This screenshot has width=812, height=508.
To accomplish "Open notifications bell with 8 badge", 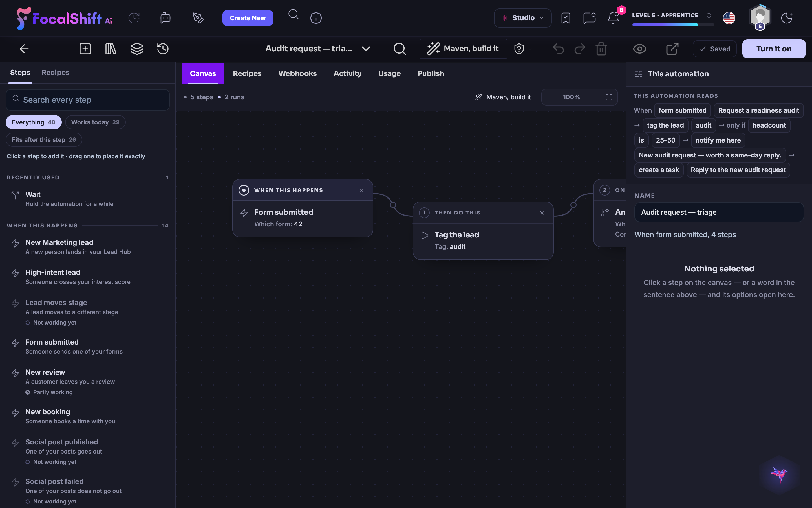I will pyautogui.click(x=614, y=17).
